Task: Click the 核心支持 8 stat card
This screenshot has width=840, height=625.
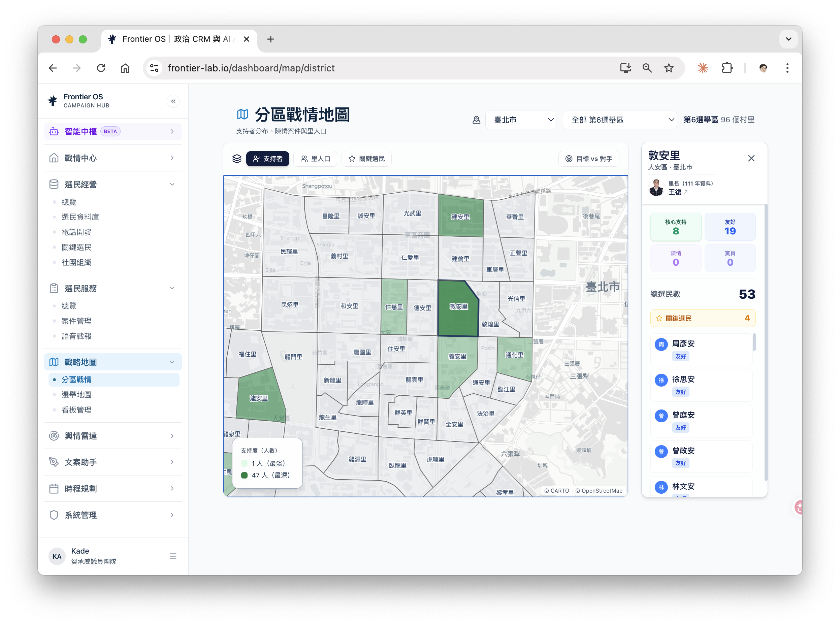Action: [x=675, y=227]
